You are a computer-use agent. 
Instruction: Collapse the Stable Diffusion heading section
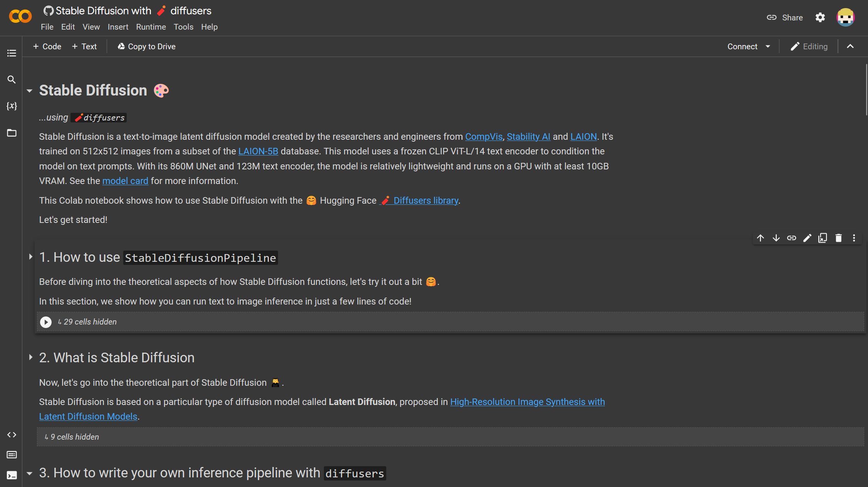pos(30,91)
